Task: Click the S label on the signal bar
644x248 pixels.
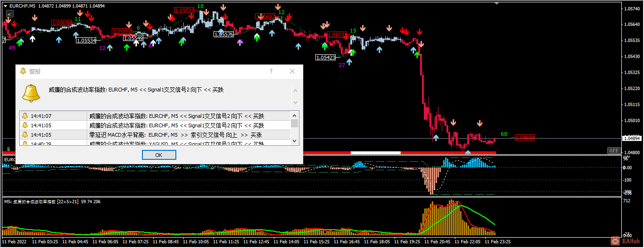Action: pyautogui.click(x=8, y=149)
